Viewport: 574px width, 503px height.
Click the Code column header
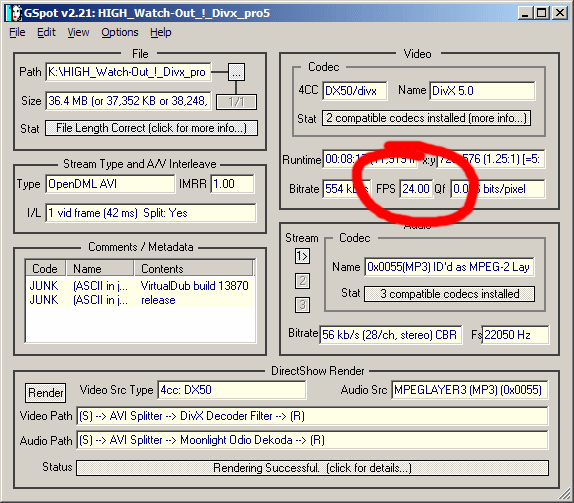(x=45, y=268)
